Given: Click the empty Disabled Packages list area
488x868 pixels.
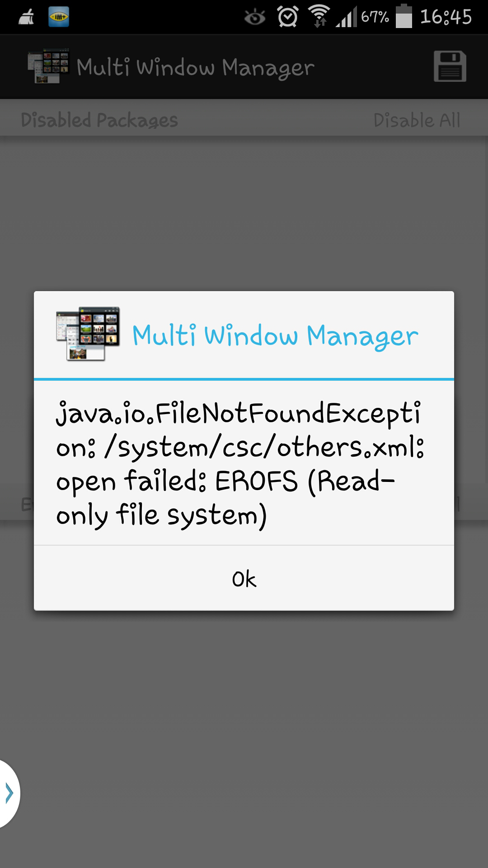Looking at the screenshot, I should click(x=244, y=212).
